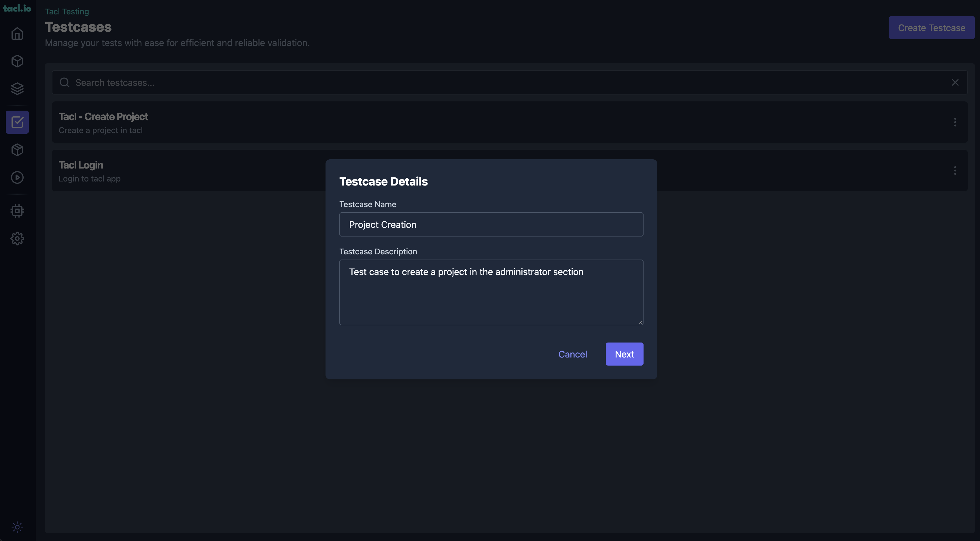Focus the Testcase Description textarea
The image size is (980, 541).
[x=491, y=292]
